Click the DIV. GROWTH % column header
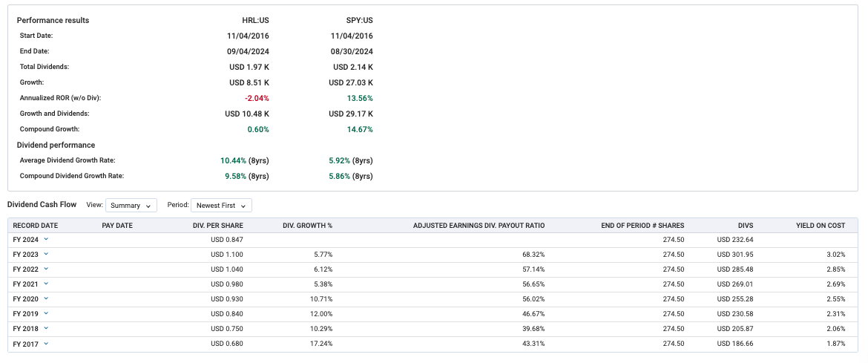Viewport: 868px width, 363px height. 307,225
